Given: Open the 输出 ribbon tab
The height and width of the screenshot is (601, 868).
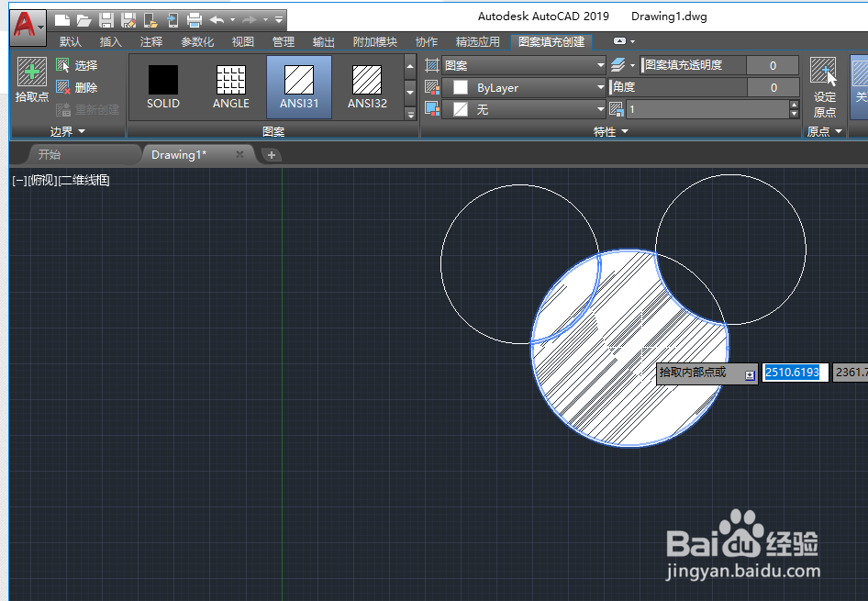Looking at the screenshot, I should pos(323,42).
